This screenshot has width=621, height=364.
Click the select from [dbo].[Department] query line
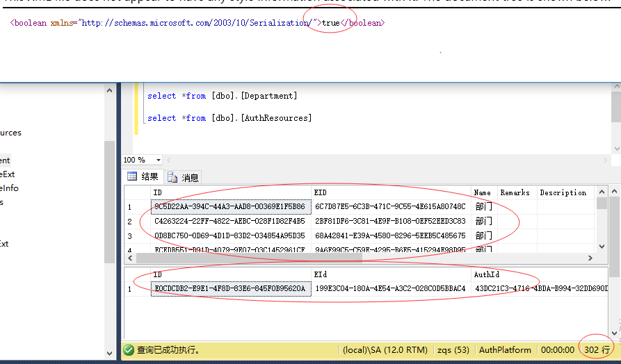coord(222,96)
